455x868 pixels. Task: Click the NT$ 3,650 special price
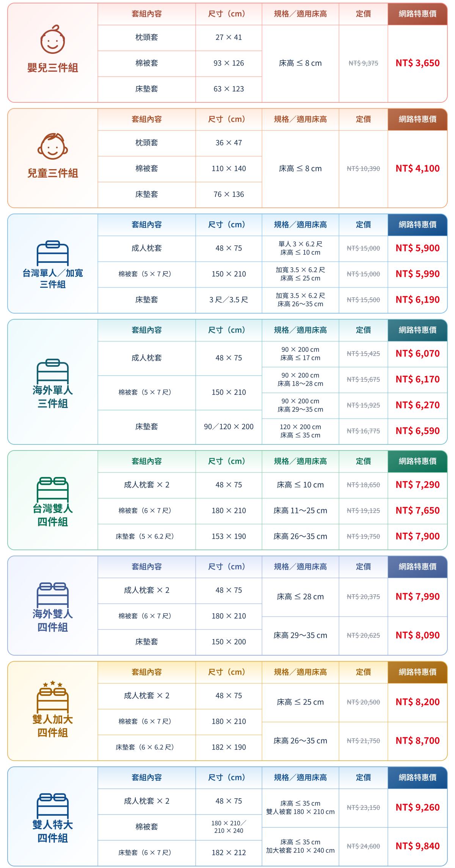coord(417,63)
